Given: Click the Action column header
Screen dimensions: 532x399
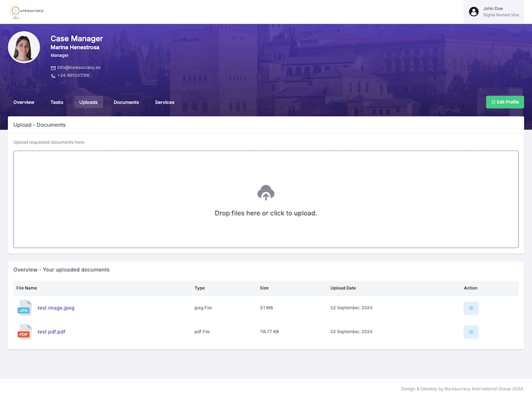Looking at the screenshot, I should [471, 288].
